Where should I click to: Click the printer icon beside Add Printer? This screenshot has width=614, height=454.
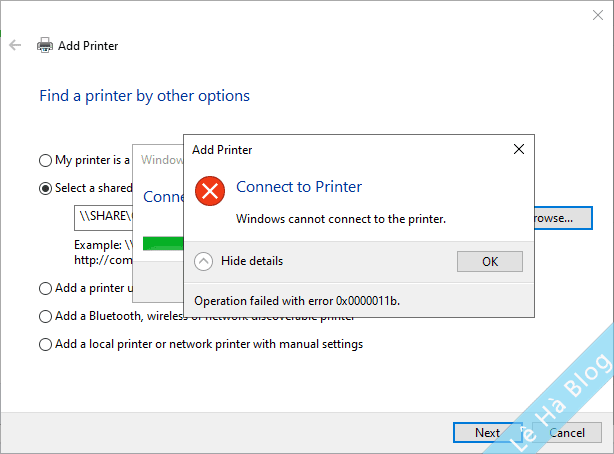pos(45,45)
